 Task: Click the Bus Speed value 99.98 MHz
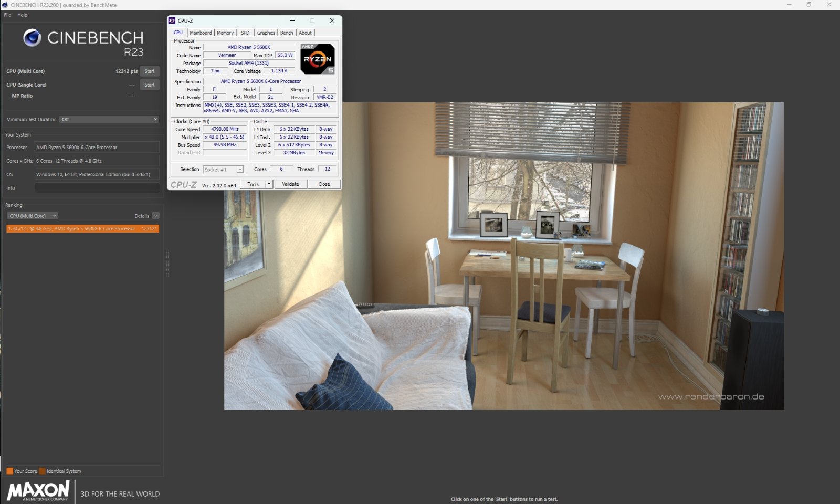pyautogui.click(x=225, y=145)
